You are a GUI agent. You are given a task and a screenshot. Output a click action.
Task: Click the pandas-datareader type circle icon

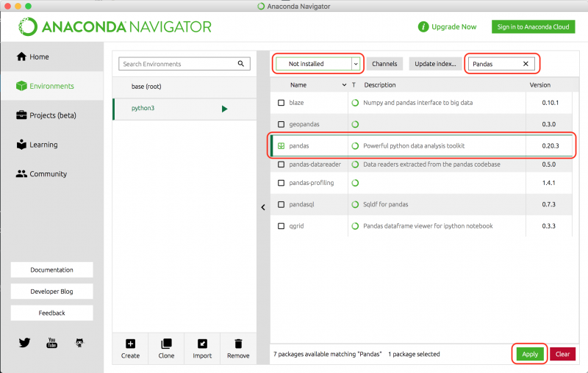tap(355, 164)
